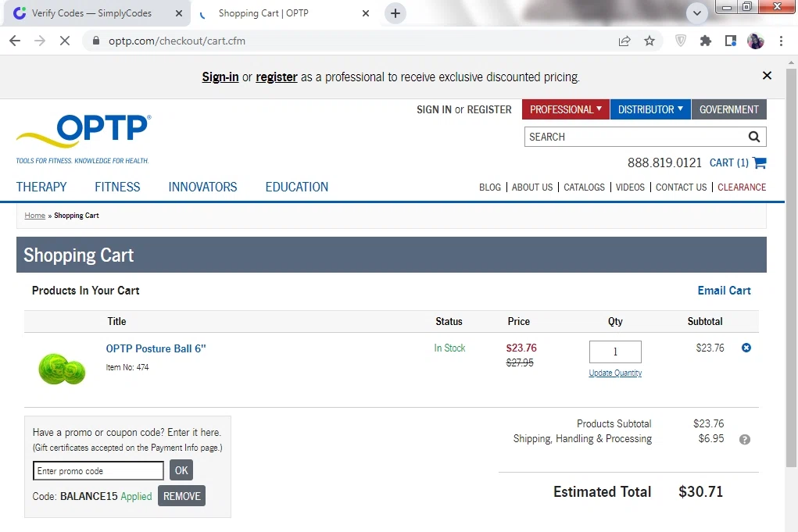Click the Enter promo code field
This screenshot has width=798, height=532.
pyautogui.click(x=98, y=471)
